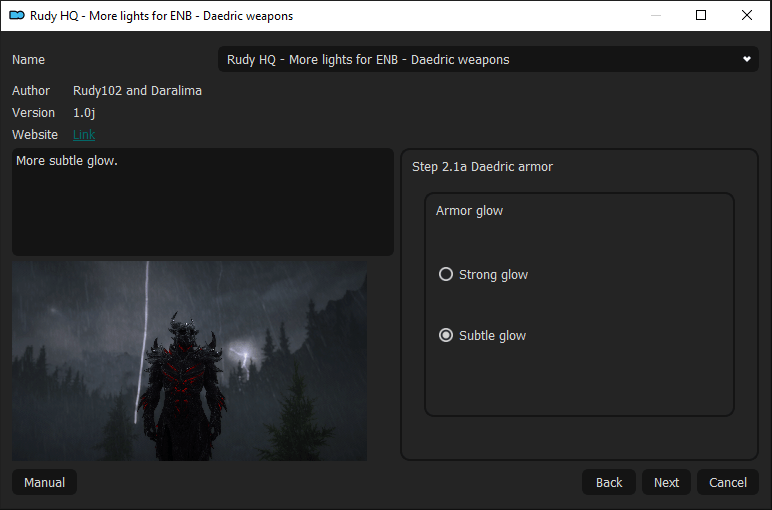Click Next to continue installer
Image resolution: width=772 pixels, height=510 pixels.
click(x=666, y=482)
